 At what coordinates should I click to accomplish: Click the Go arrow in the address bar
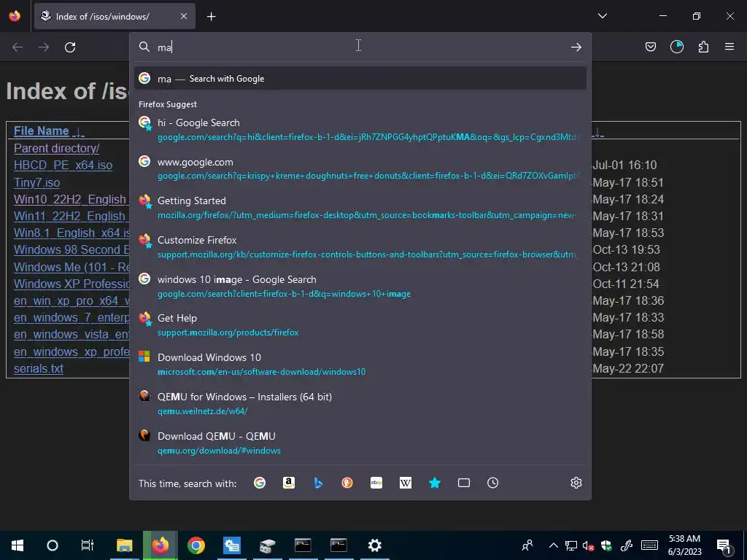click(576, 47)
